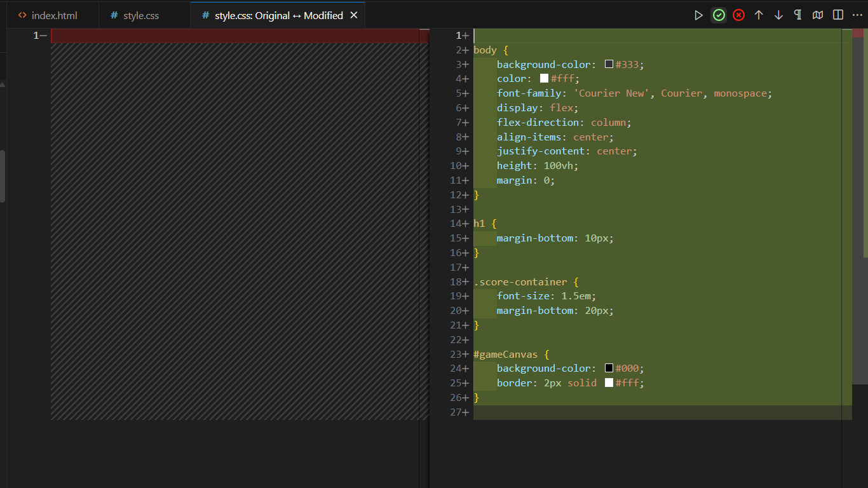Image resolution: width=868 pixels, height=488 pixels.
Task: Click the #000 gameCanvas background swatch
Action: 609,369
